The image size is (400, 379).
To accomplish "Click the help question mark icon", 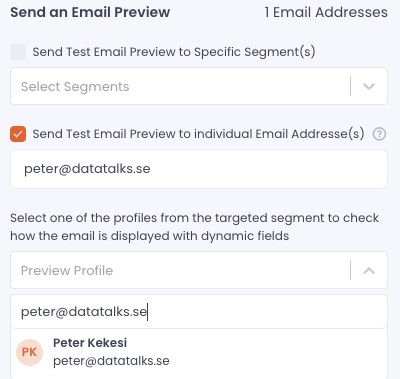I will pos(379,134).
